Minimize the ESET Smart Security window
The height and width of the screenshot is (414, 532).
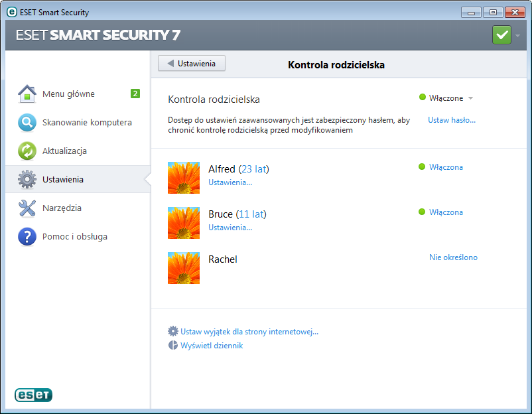471,13
